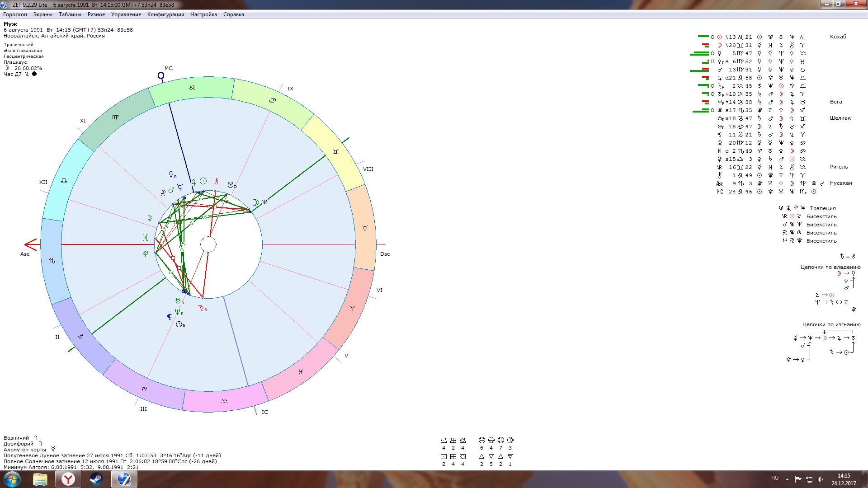Open the Конфигурация menu
The image size is (868, 488).
point(165,14)
